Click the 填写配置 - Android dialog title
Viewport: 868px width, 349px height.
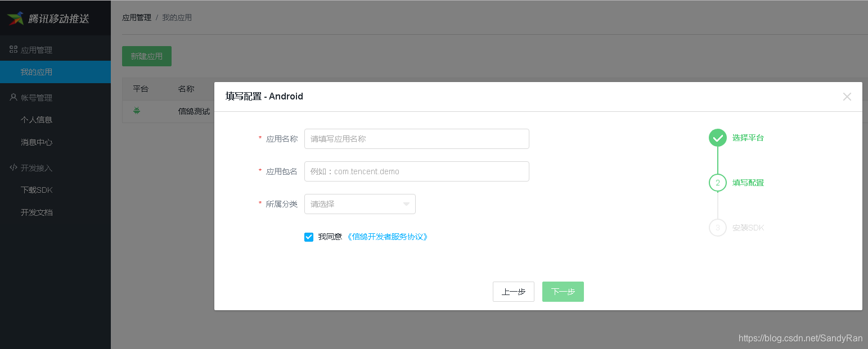click(x=264, y=96)
